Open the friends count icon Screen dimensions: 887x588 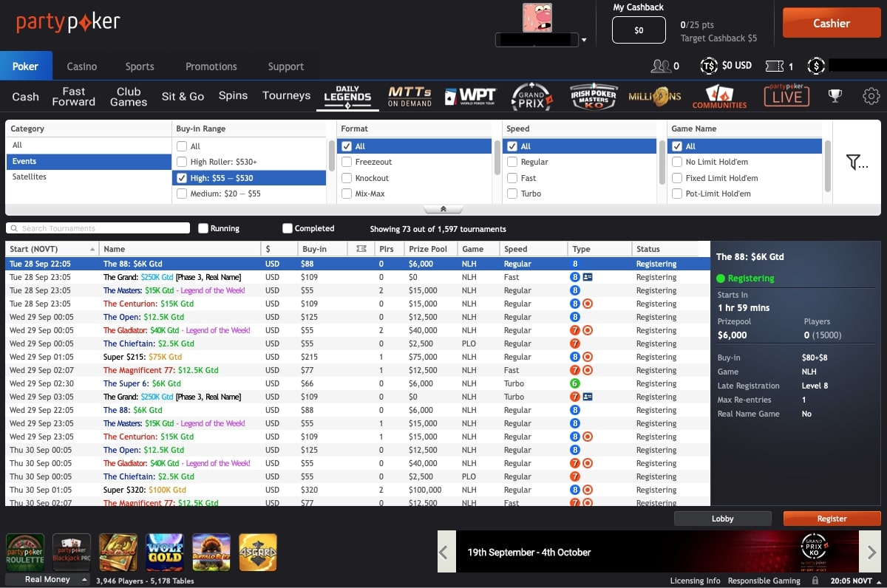[x=660, y=66]
